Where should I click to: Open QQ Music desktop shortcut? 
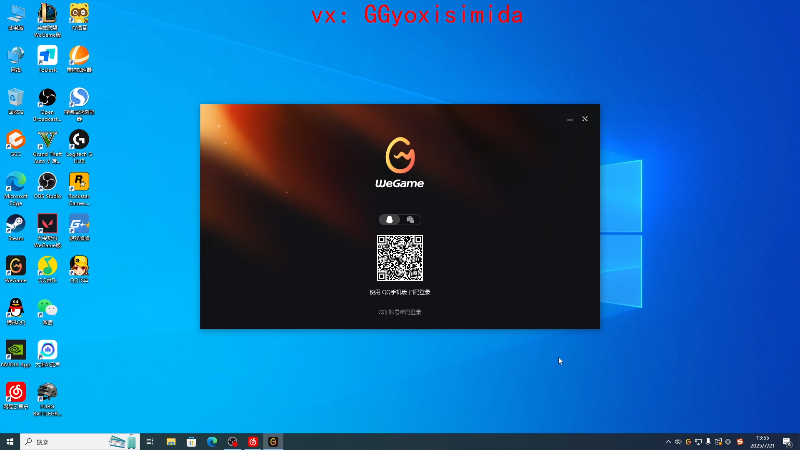click(47, 270)
